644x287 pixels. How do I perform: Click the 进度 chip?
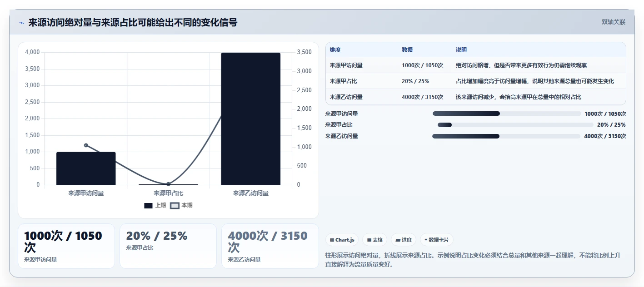[x=404, y=240]
